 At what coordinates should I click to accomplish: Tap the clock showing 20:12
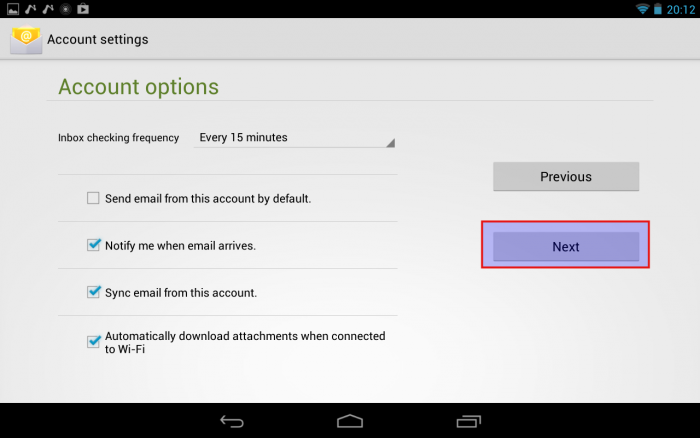[681, 9]
